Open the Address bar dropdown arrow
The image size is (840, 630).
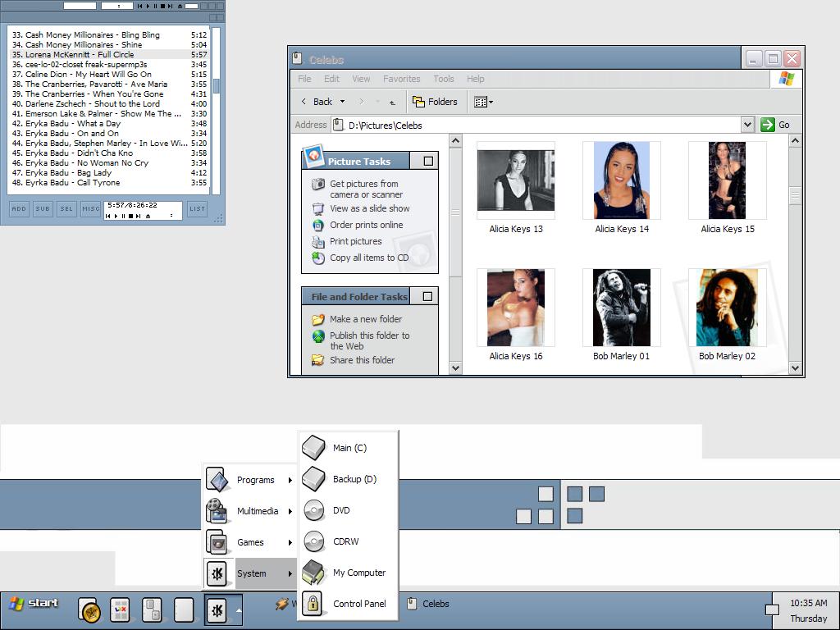tap(747, 125)
